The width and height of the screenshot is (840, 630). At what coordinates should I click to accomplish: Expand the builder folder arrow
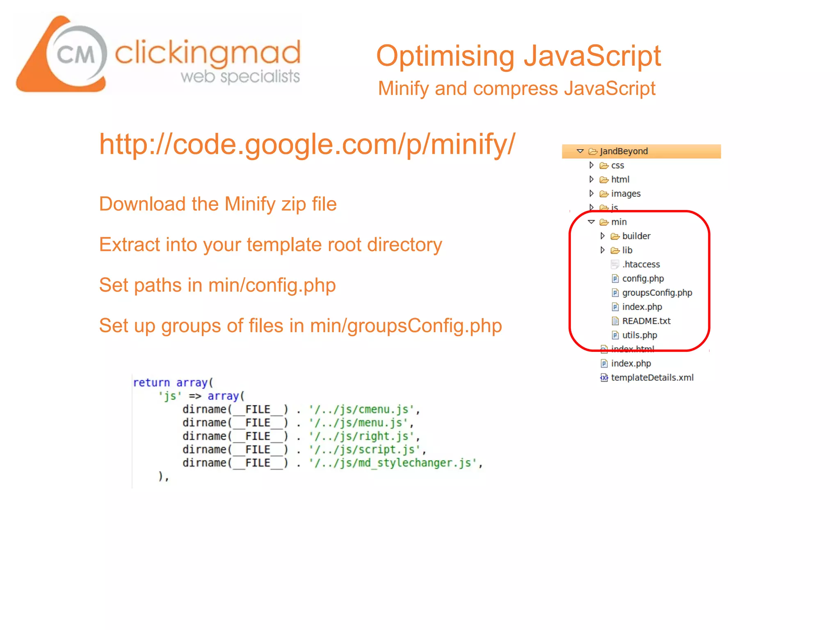pyautogui.click(x=603, y=236)
